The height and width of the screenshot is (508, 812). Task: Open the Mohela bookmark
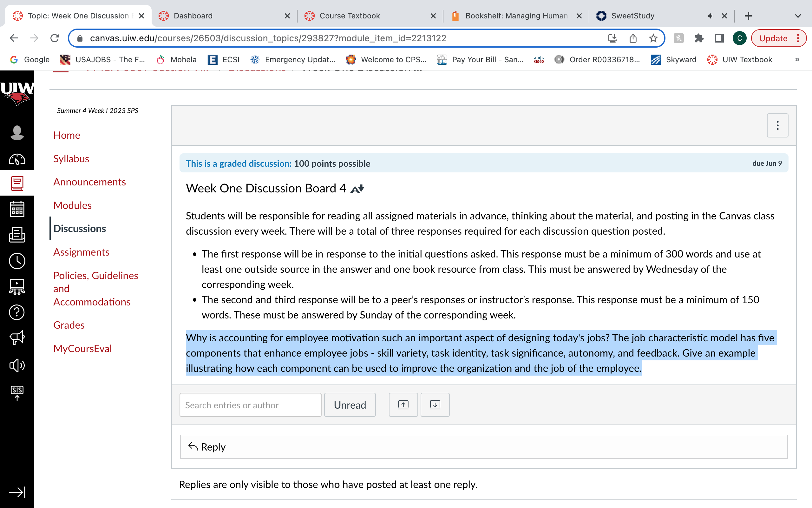pyautogui.click(x=176, y=59)
